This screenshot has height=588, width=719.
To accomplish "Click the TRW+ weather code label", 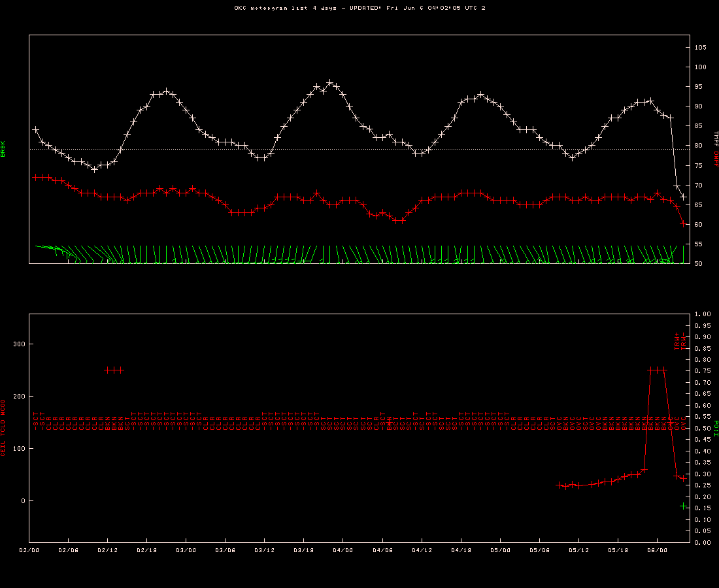I will point(677,341).
